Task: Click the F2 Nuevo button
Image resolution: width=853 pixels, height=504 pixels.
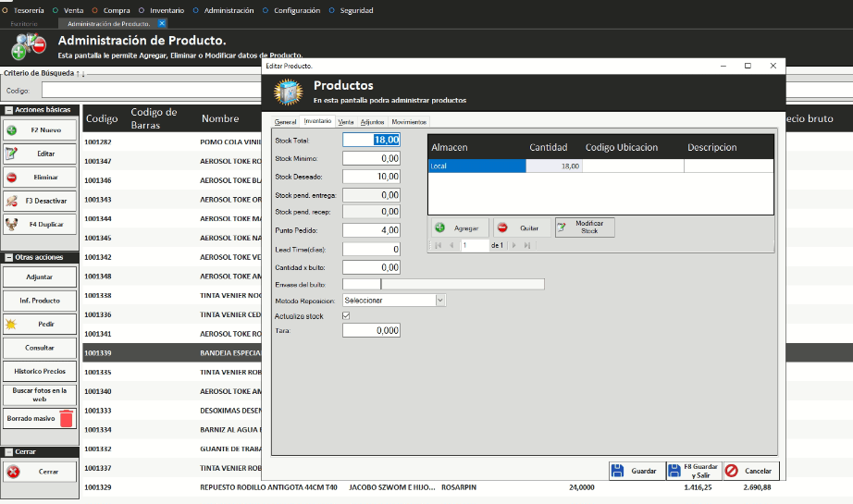Action: coord(39,130)
